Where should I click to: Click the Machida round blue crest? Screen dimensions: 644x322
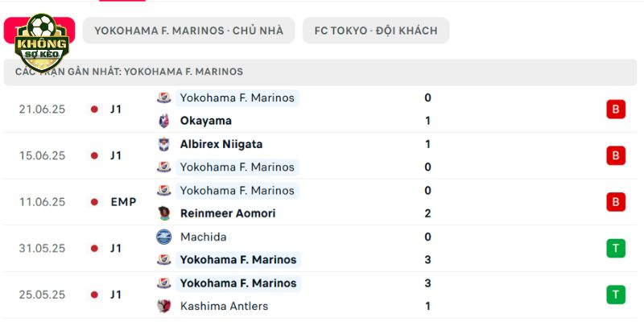(x=164, y=237)
